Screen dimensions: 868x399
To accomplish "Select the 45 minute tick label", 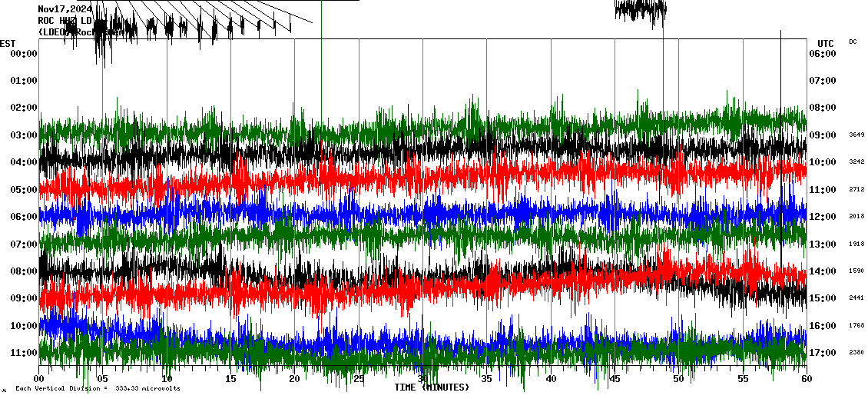I will coord(615,379).
